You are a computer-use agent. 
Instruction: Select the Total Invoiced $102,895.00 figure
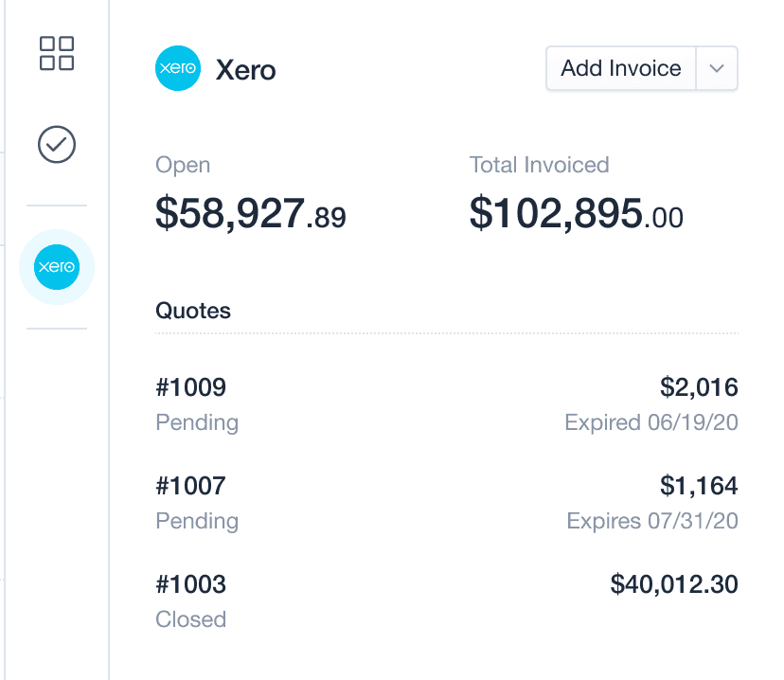pyautogui.click(x=576, y=213)
